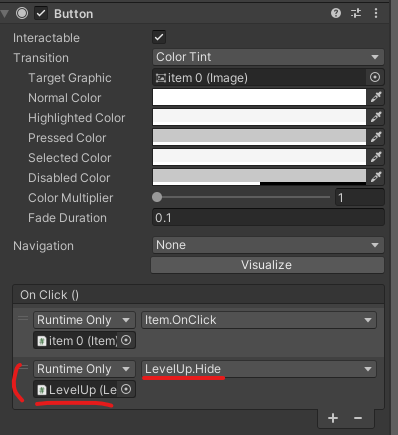Click the Selected Color label
This screenshot has height=435, width=398.
[x=70, y=158]
